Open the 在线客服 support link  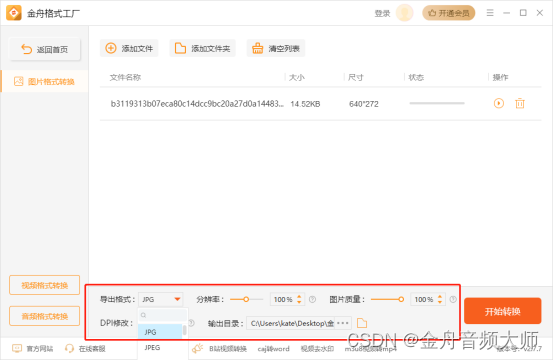pyautogui.click(x=85, y=349)
